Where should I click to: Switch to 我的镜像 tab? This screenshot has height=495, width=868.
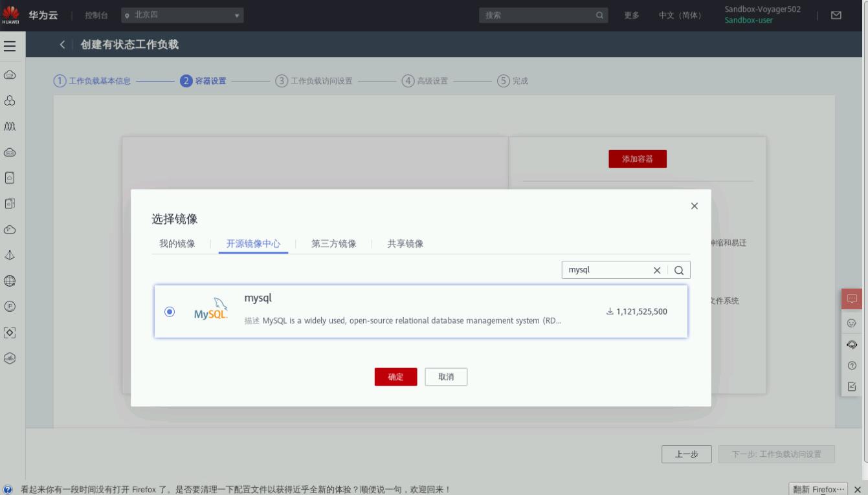(x=177, y=244)
